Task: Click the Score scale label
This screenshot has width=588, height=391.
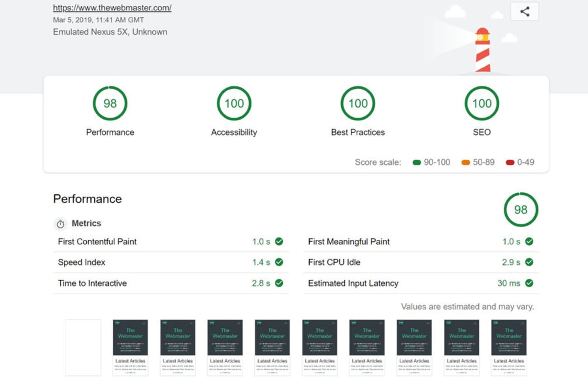Action: click(x=378, y=162)
